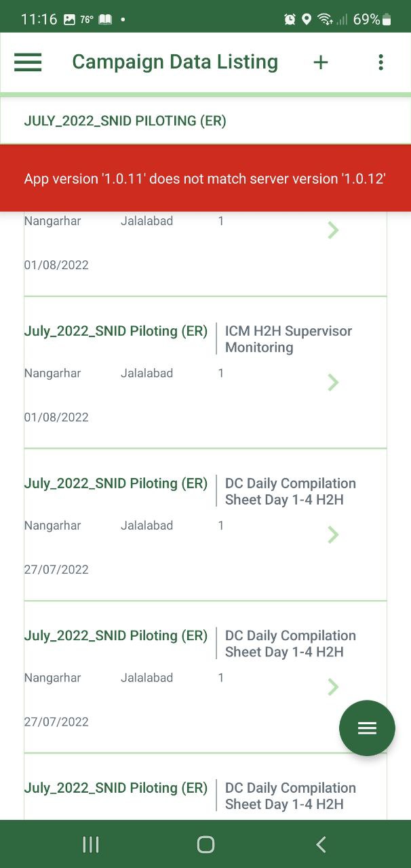Image resolution: width=411 pixels, height=868 pixels.
Task: Open the three-dot overflow menu
Action: (x=380, y=62)
